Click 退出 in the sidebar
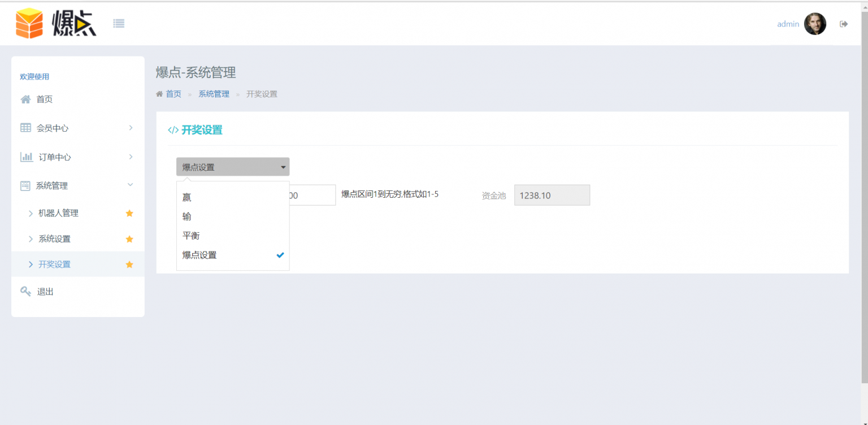 [45, 292]
